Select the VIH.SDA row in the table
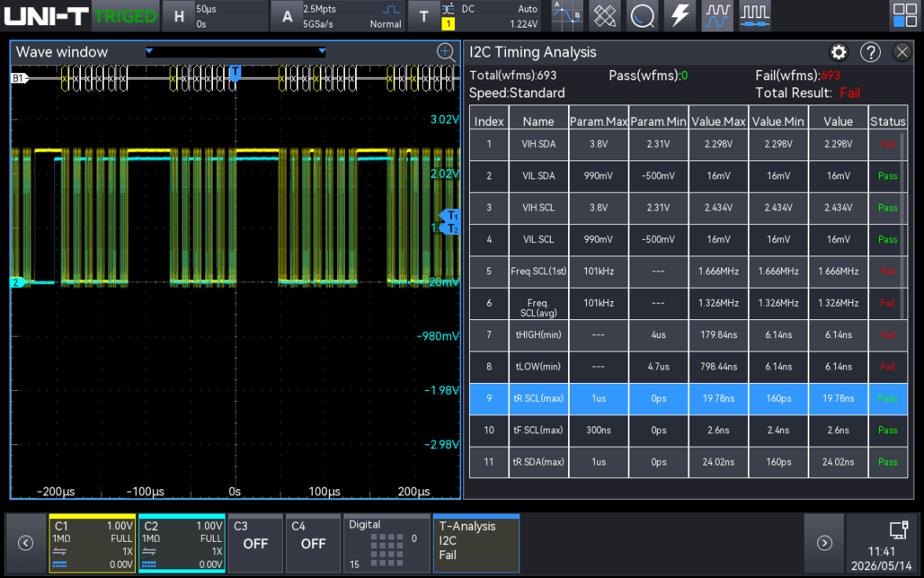Viewport: 924px width, 578px height. pos(688,144)
